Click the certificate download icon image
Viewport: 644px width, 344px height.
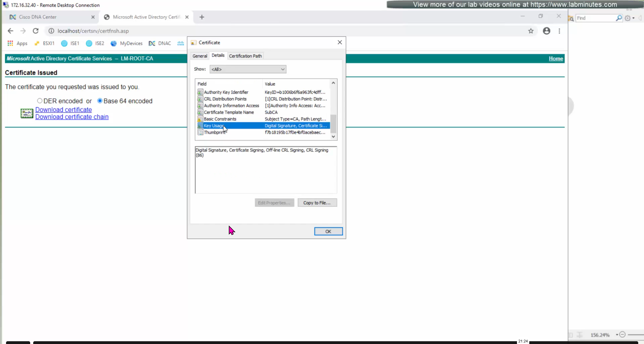[27, 113]
